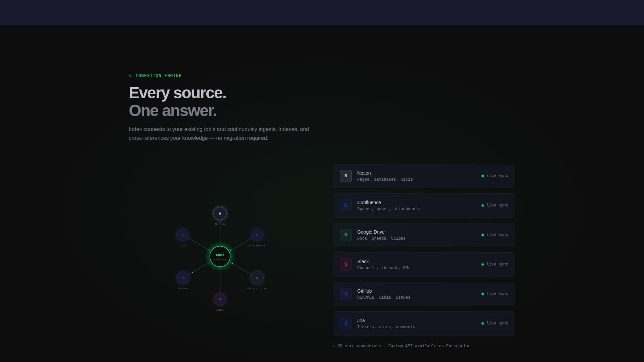This screenshot has width=644, height=362.
Task: Click 'Tickets, epics, comments' description
Action: tap(386, 327)
